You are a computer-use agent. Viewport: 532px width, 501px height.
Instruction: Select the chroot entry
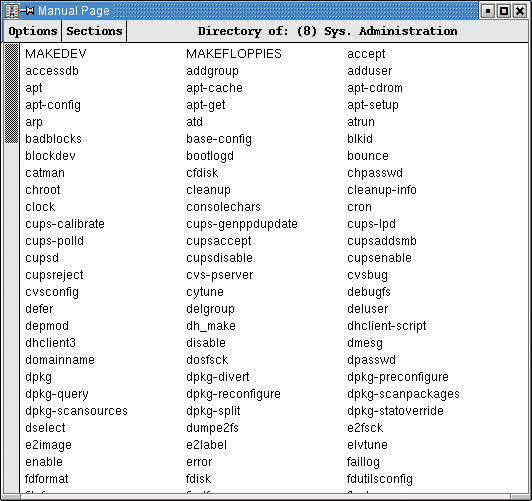coord(43,190)
